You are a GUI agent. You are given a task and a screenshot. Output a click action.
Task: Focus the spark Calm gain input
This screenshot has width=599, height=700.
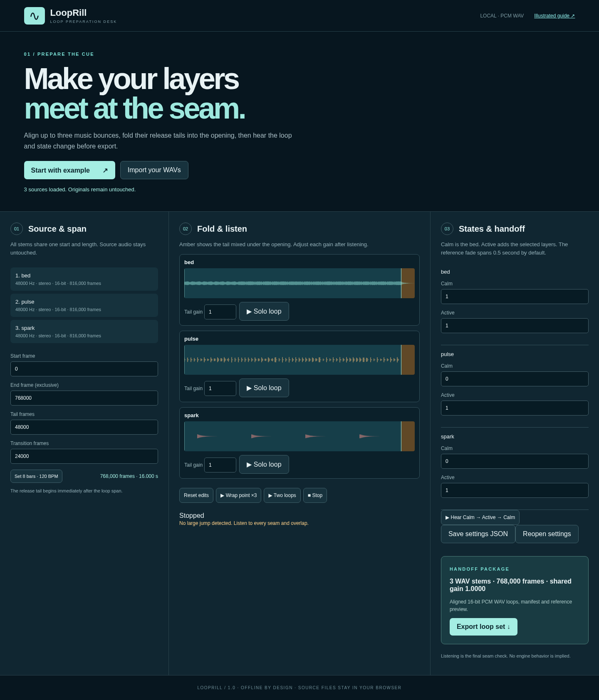(515, 461)
